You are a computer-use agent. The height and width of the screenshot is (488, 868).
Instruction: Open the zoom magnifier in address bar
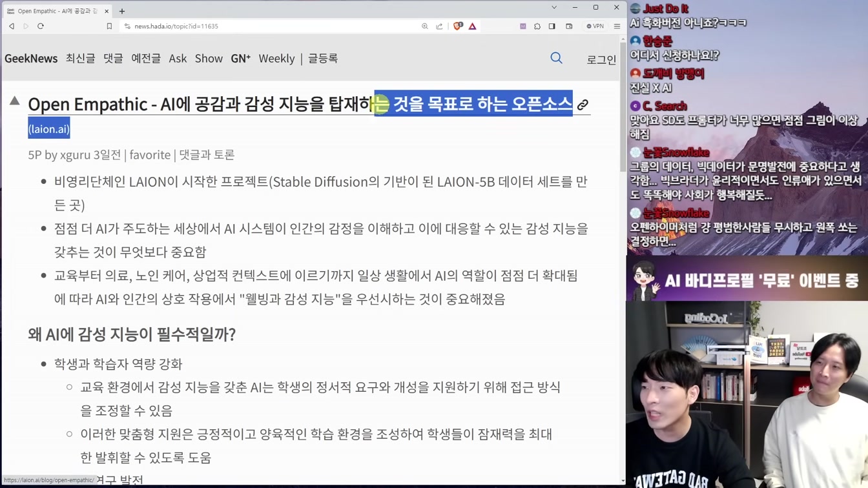[424, 26]
